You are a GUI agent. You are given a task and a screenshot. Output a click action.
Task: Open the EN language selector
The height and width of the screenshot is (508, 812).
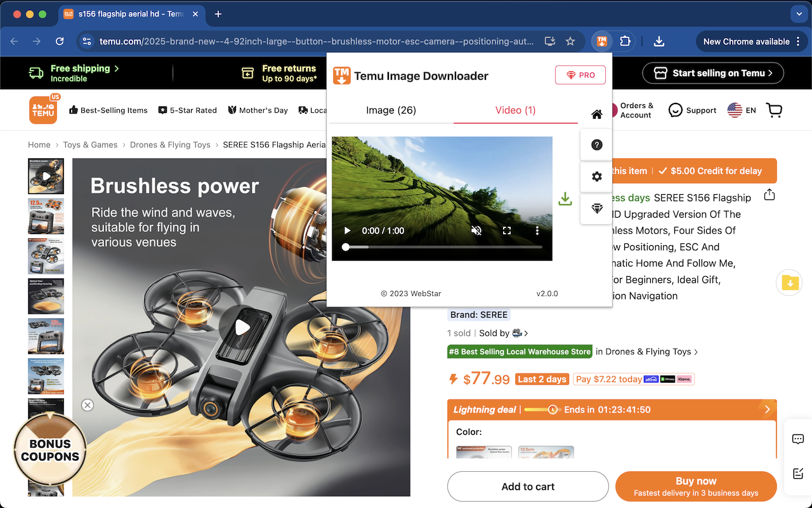[x=741, y=110]
